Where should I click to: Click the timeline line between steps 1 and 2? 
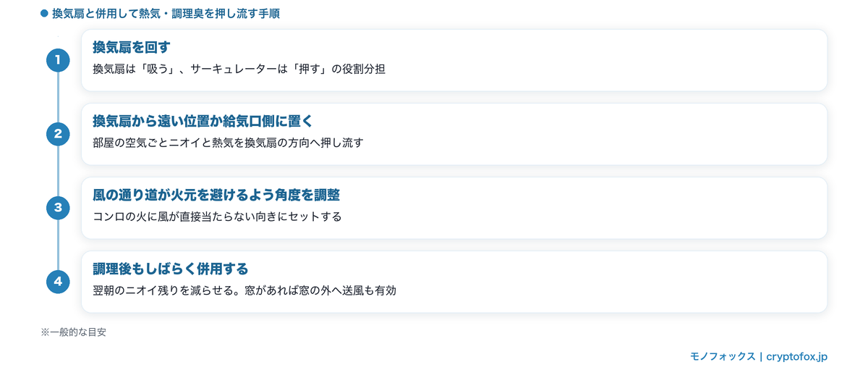58,96
